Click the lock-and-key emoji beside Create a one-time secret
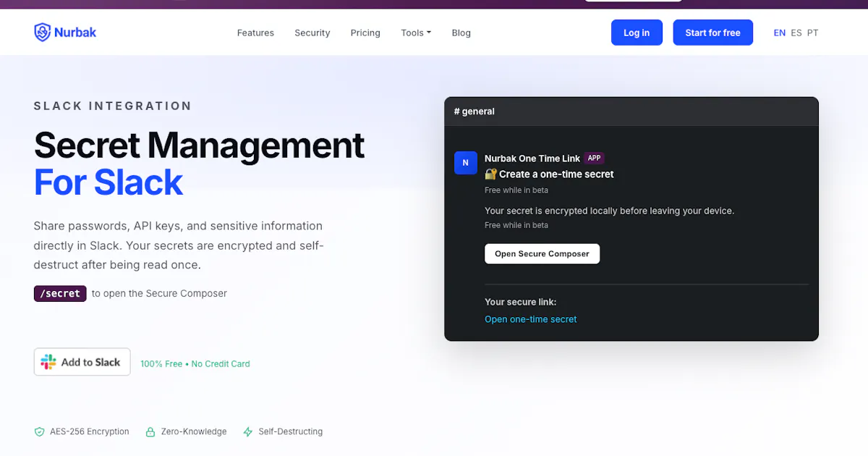 point(490,174)
